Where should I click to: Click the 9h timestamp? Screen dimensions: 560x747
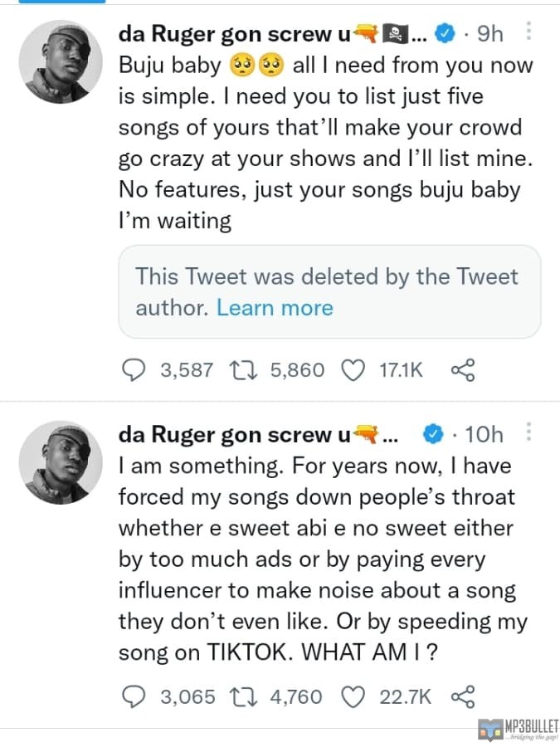[490, 33]
